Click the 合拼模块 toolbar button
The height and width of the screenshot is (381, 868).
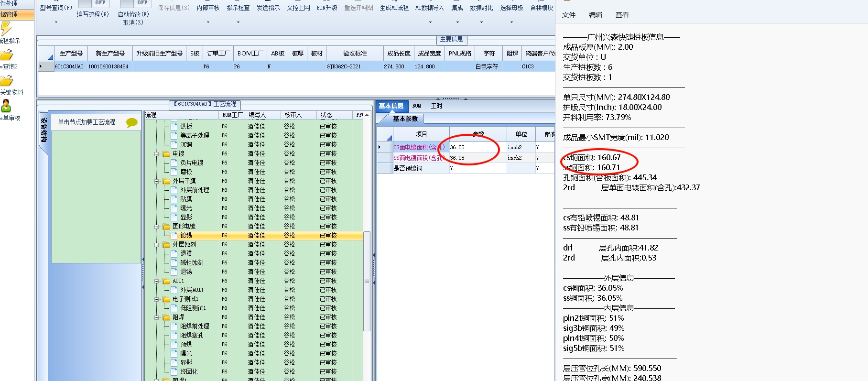click(542, 8)
